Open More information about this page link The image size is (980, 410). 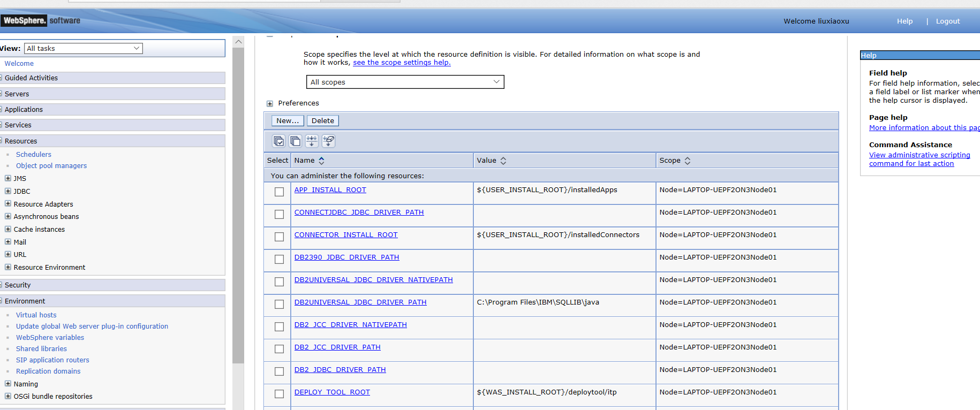(x=924, y=128)
